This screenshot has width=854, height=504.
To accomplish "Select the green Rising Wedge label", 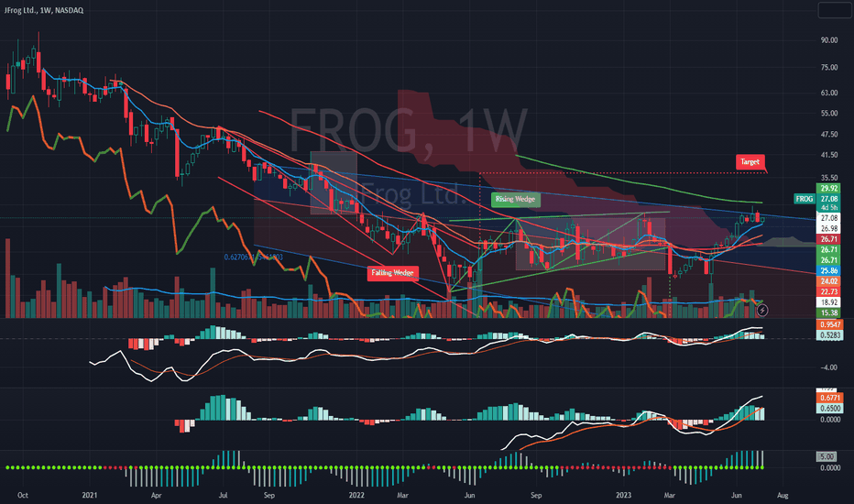I will tap(515, 199).
